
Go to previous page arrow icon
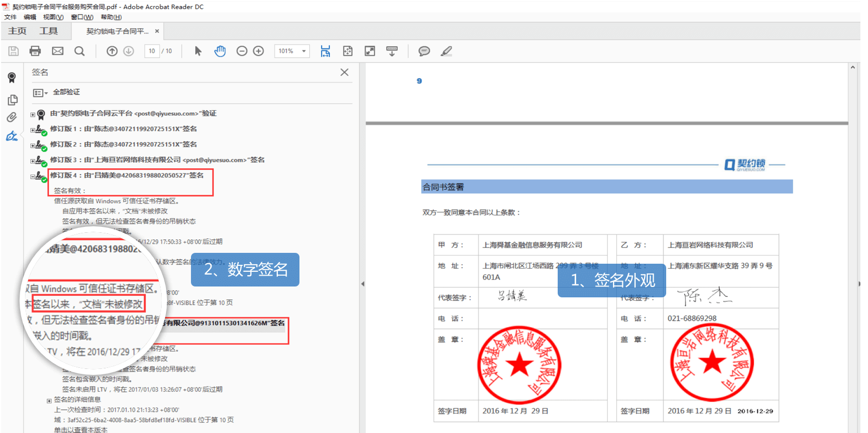point(112,51)
